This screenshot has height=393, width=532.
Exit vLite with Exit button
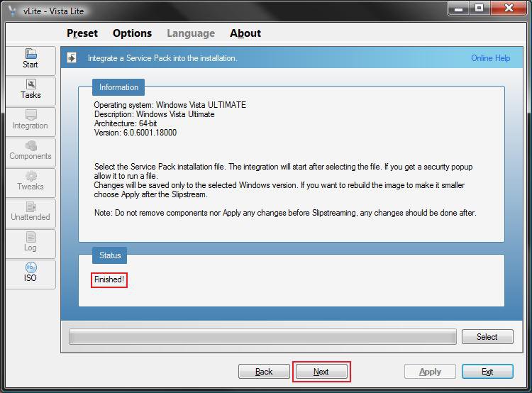point(487,372)
